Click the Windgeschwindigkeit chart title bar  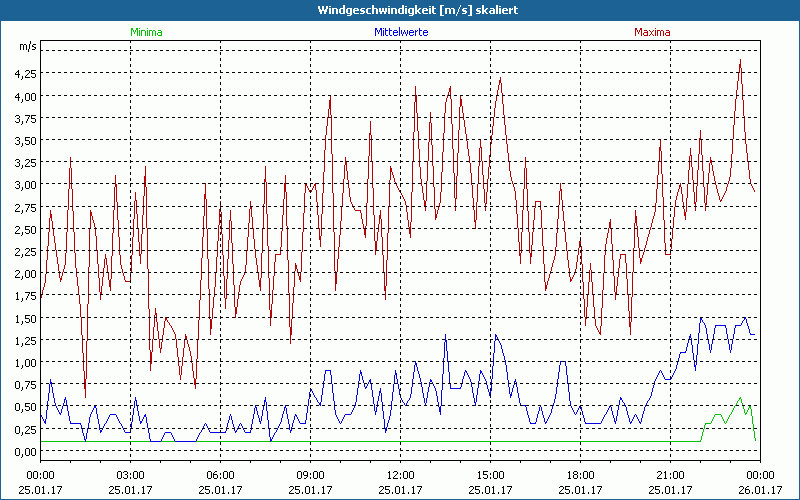[x=400, y=10]
